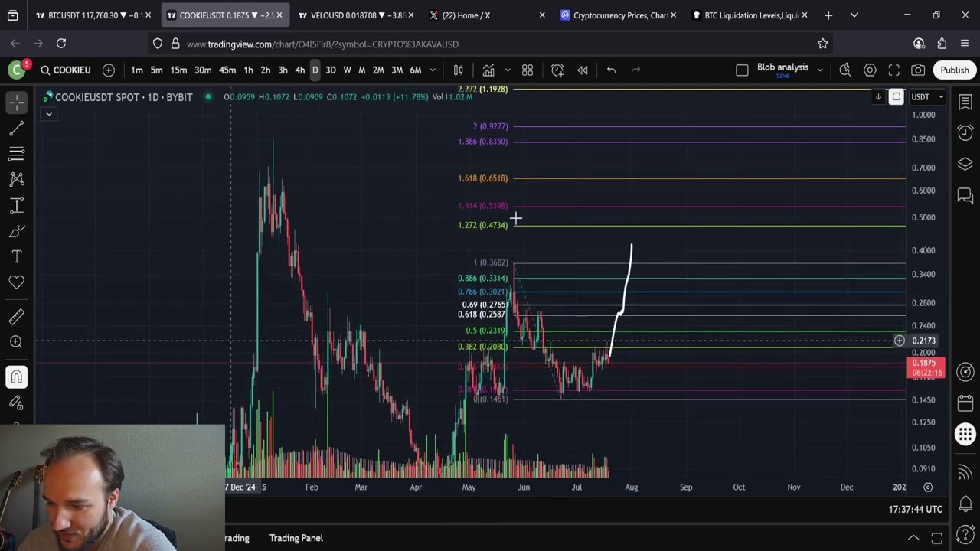Select the D daily timeframe
Viewport: 980px width, 551px height.
315,70
